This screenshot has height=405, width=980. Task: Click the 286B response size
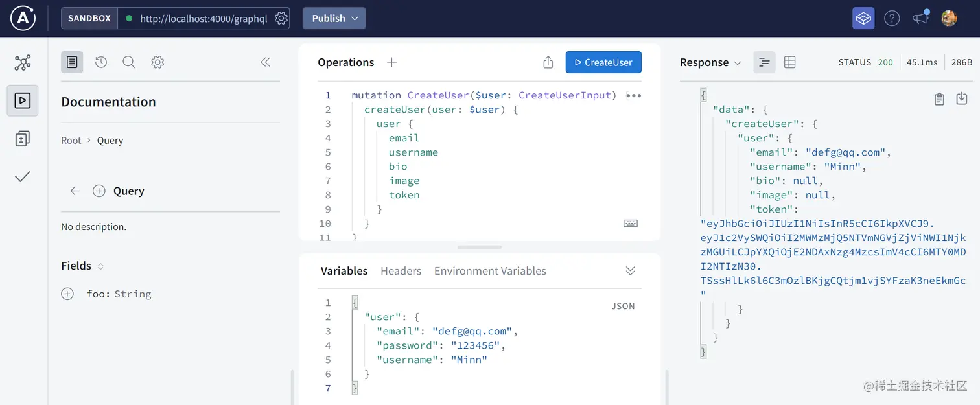click(962, 62)
